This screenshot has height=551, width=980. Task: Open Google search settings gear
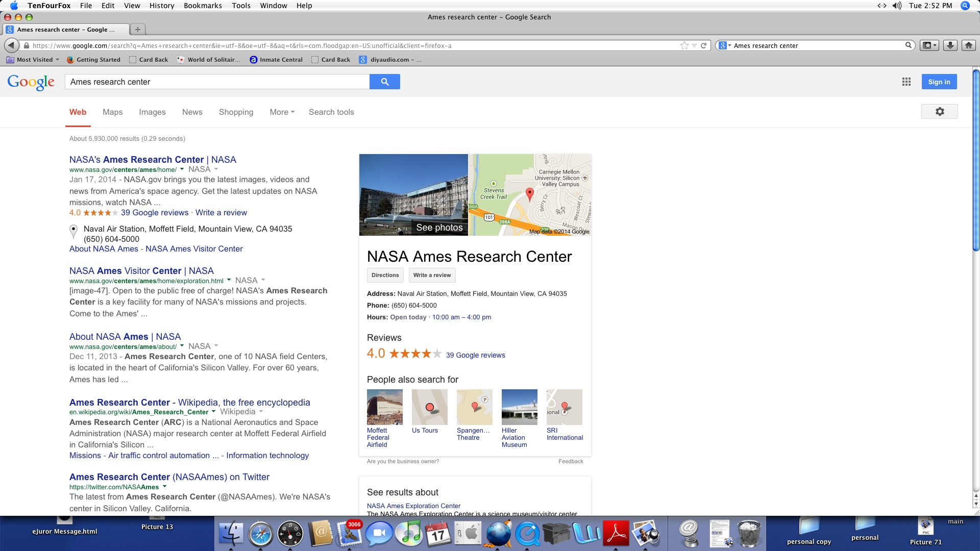point(939,112)
